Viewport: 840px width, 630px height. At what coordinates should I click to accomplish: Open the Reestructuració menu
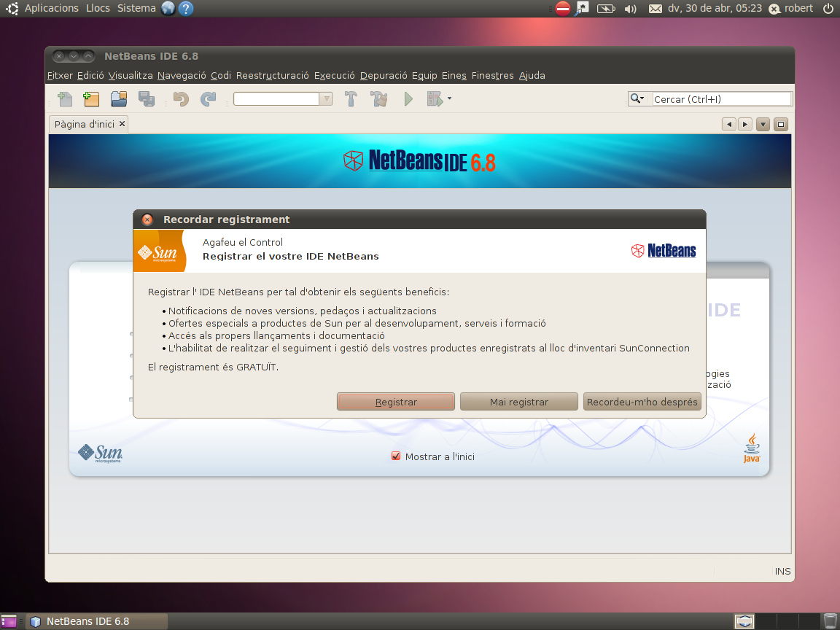272,76
